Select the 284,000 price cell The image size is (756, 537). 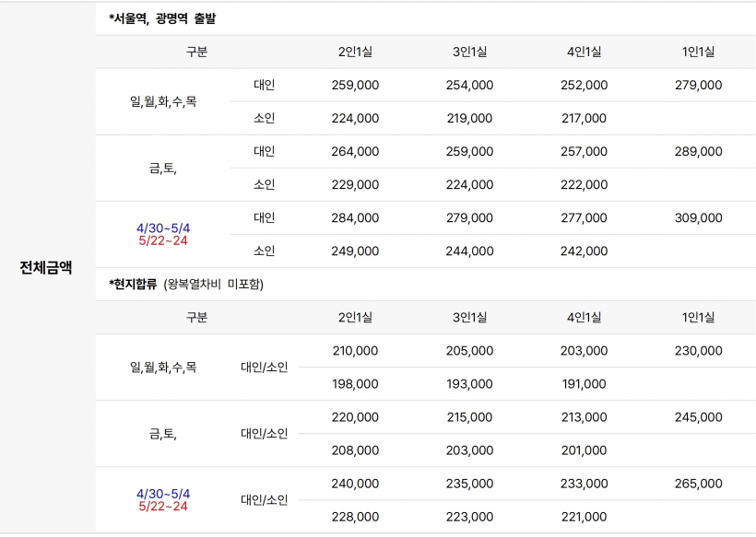pos(355,217)
